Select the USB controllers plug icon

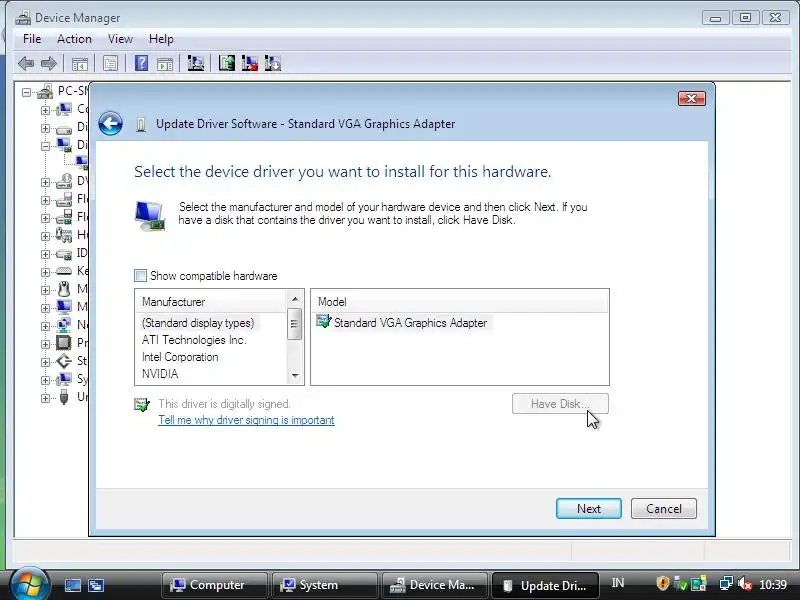(64, 397)
